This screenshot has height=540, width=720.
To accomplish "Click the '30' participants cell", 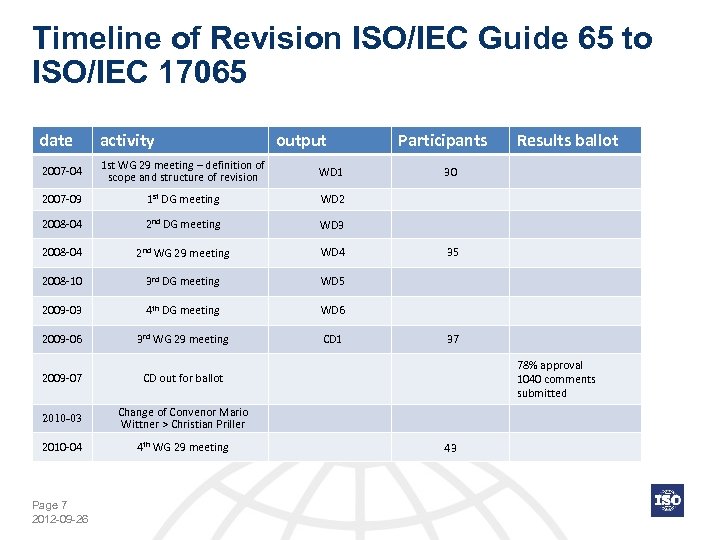I will pos(450,172).
